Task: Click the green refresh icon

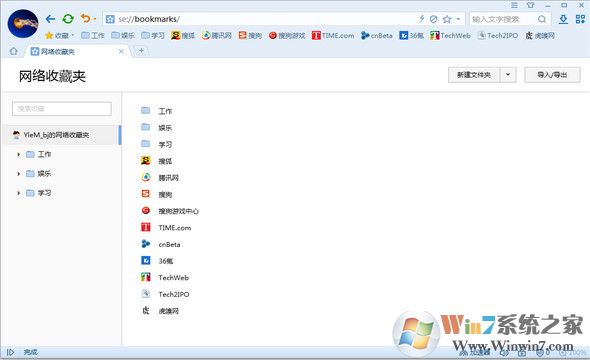Action: [x=68, y=19]
